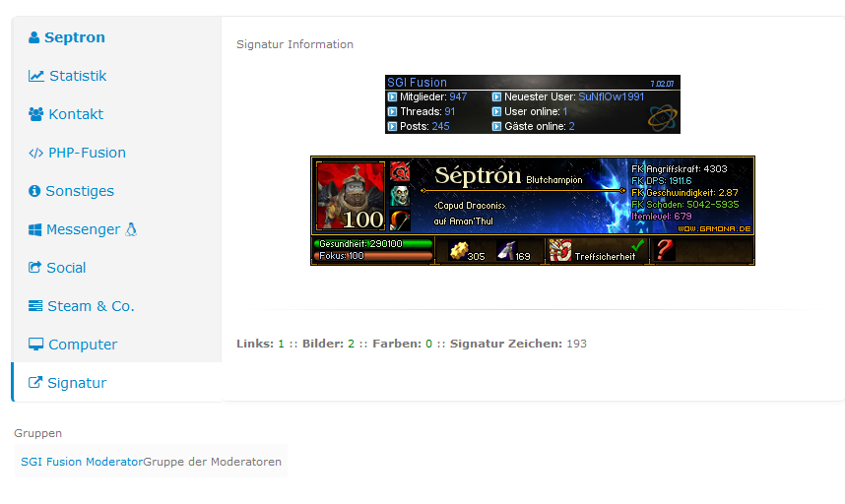Screen dimensions: 845x504
Task: Open the Septron profile tab
Action: 117,37
